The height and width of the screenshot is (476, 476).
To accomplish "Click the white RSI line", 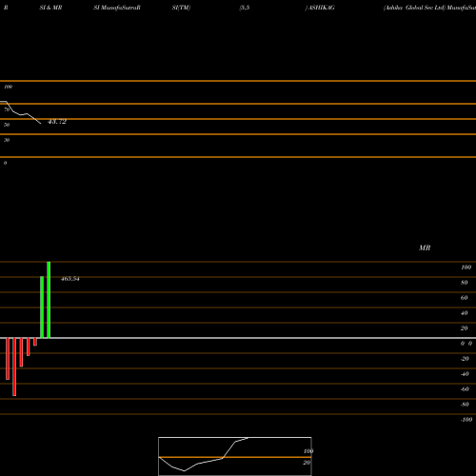I will pyautogui.click(x=21, y=112).
